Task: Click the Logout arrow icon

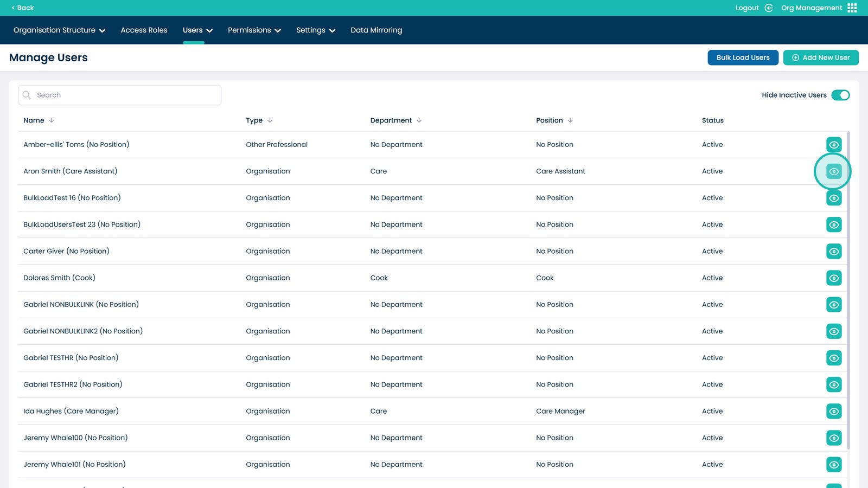Action: tap(769, 8)
